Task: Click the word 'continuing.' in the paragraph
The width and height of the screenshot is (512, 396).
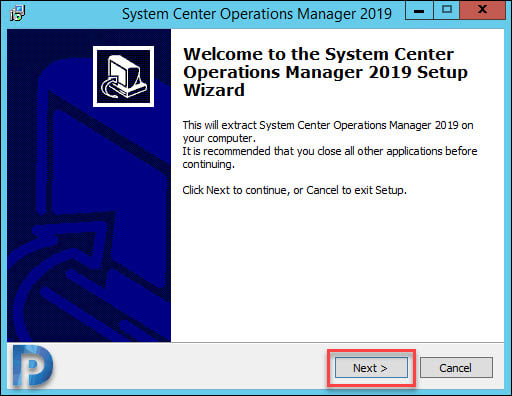Action: pos(208,164)
